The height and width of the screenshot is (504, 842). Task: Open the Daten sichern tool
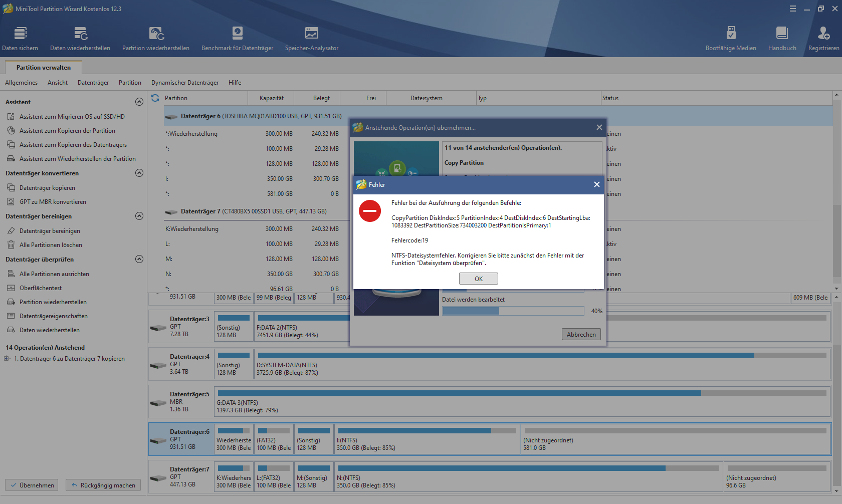coord(20,39)
